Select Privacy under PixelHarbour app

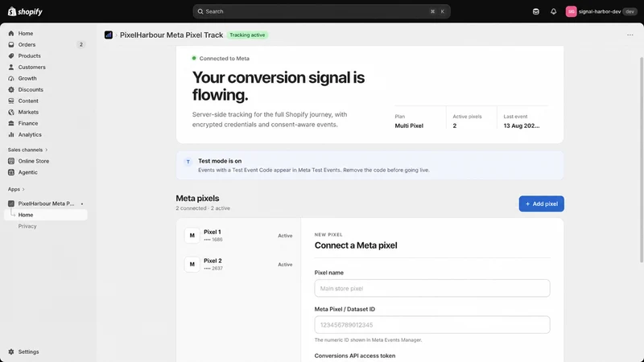pyautogui.click(x=27, y=226)
